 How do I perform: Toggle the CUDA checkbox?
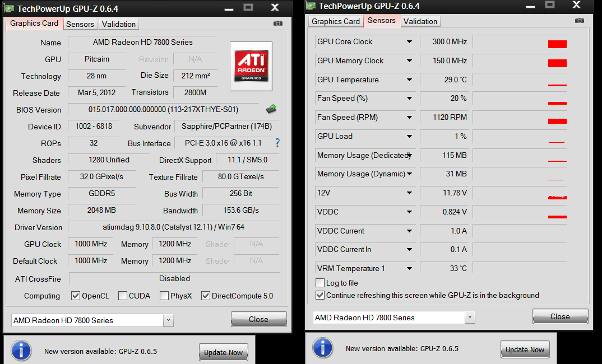[x=122, y=296]
